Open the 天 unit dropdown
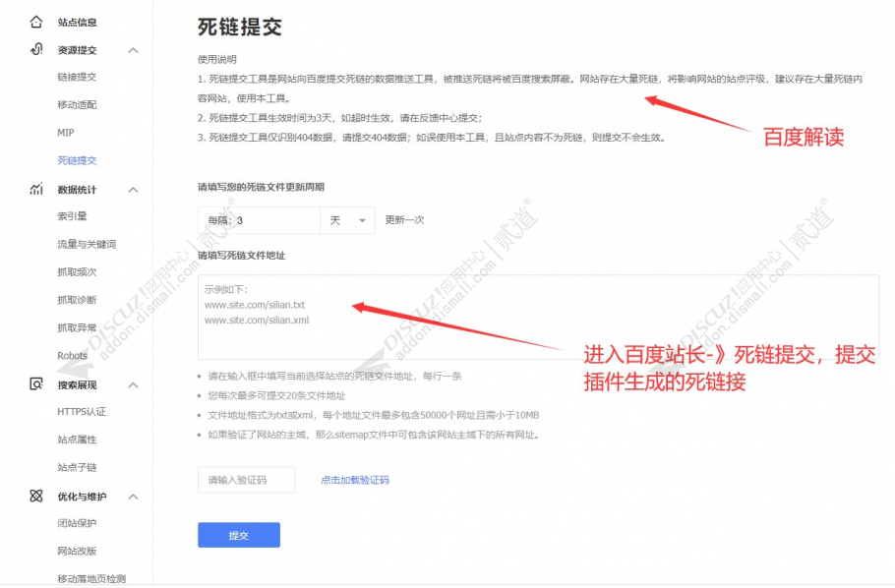 click(x=347, y=220)
